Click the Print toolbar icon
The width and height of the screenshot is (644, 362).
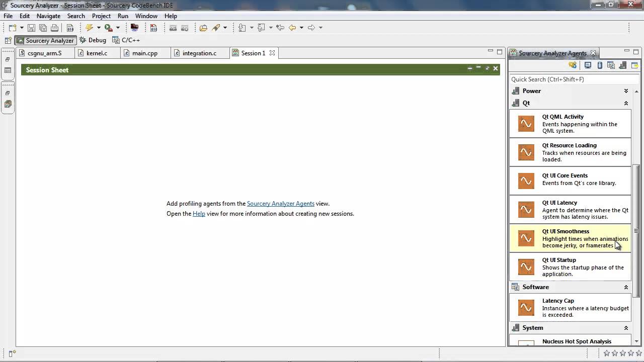coord(54,28)
